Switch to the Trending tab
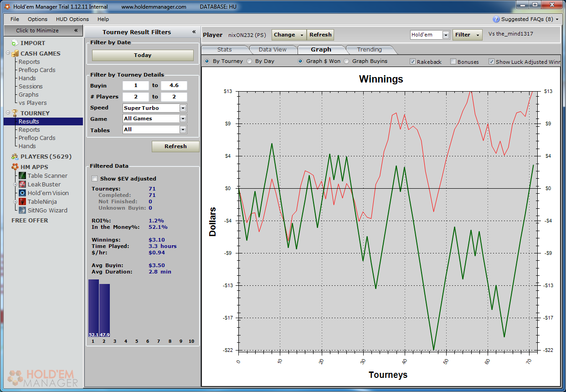Image resolution: width=566 pixels, height=392 pixels. [x=369, y=50]
